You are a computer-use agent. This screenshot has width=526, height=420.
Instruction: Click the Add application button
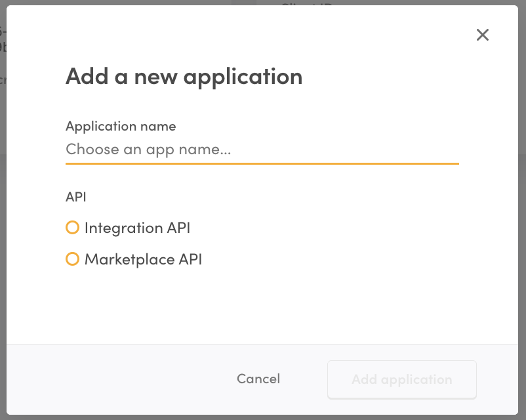tap(401, 379)
